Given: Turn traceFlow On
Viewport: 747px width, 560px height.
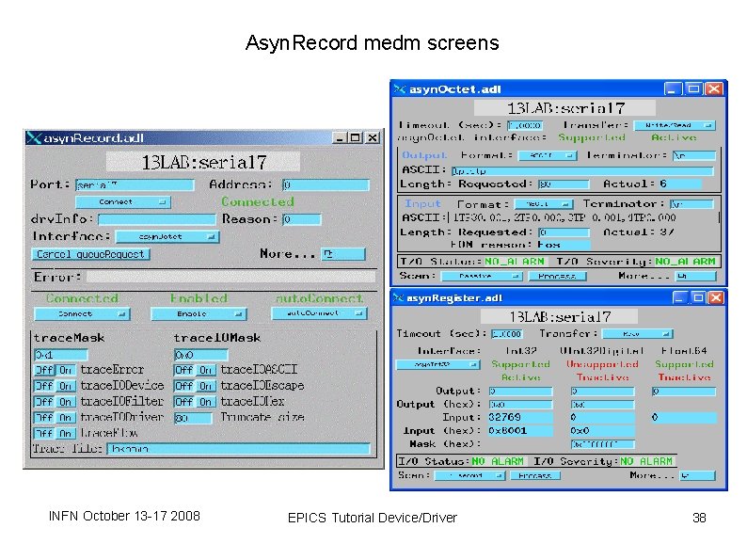Looking at the screenshot, I should (x=66, y=434).
